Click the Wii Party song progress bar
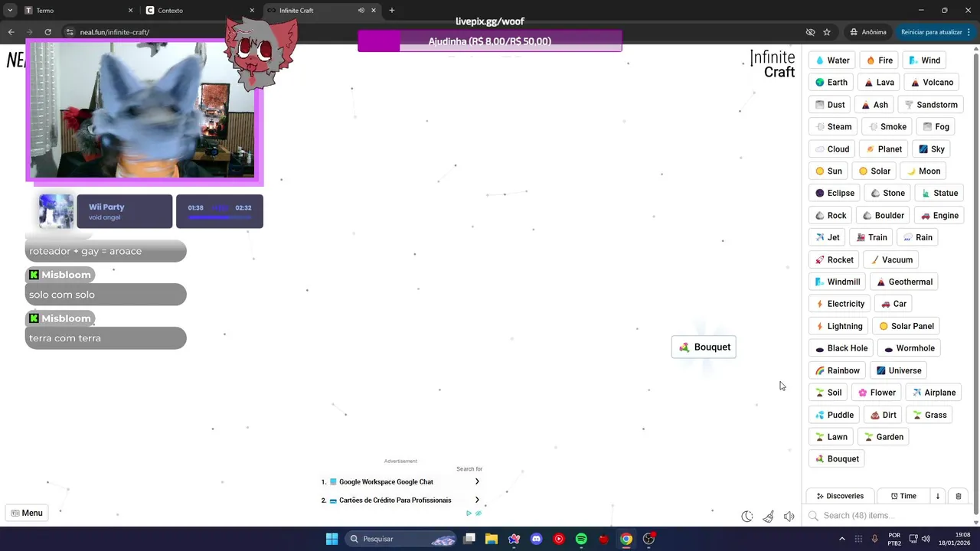This screenshot has width=980, height=551. (219, 218)
